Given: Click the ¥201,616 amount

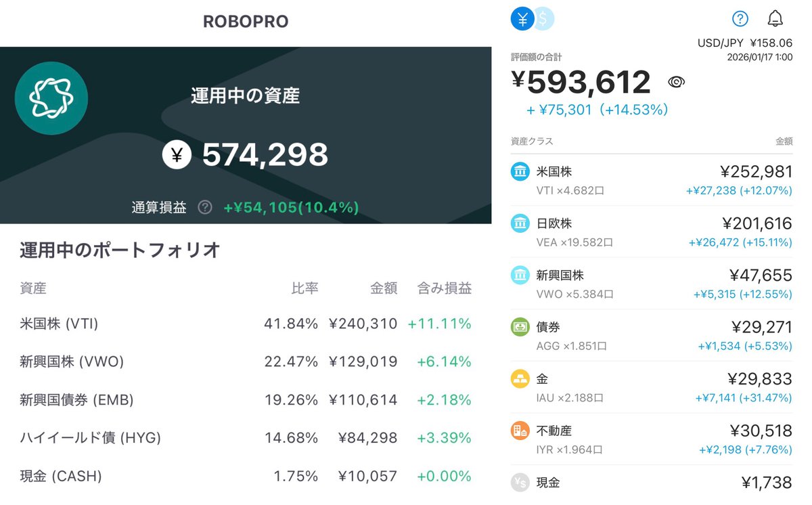Looking at the screenshot, I should (757, 223).
